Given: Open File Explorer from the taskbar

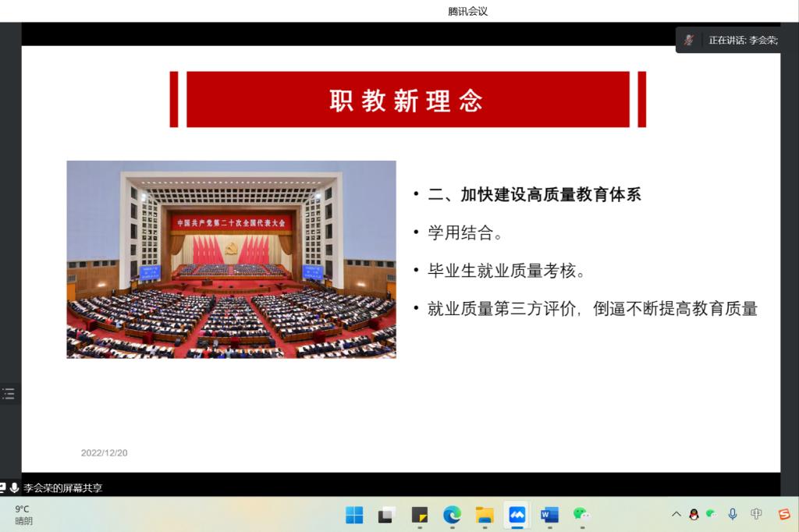Looking at the screenshot, I should coord(485,515).
